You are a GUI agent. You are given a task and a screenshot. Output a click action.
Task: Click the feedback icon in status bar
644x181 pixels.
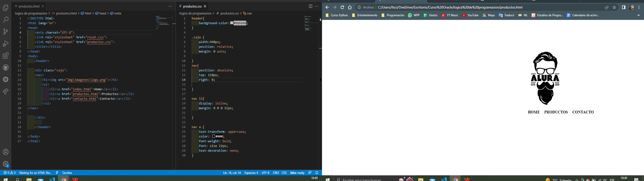click(x=310, y=173)
